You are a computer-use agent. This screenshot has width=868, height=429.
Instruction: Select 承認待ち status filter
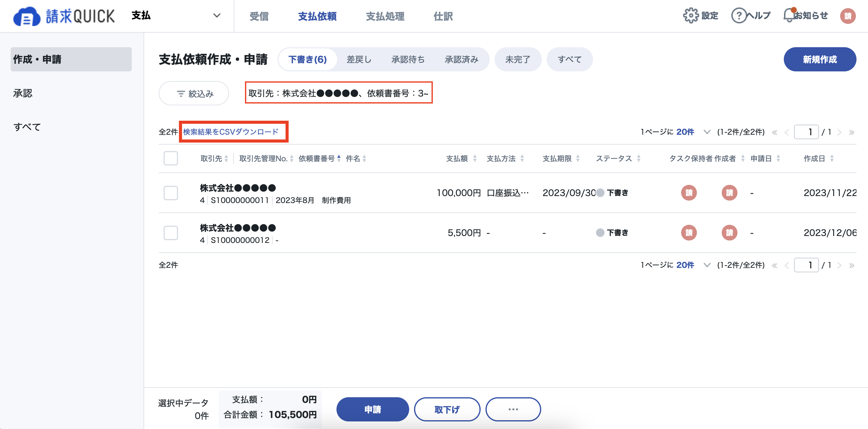click(x=408, y=59)
